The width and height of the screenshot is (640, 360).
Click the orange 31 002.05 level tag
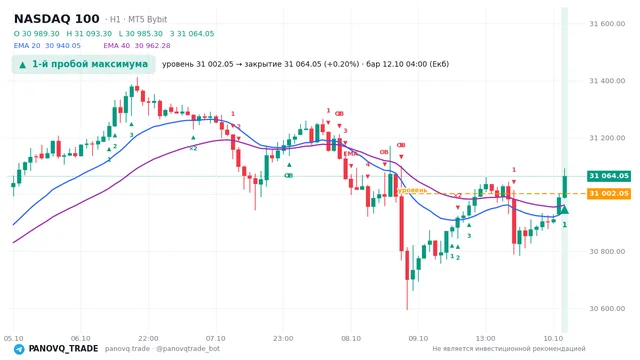coord(609,193)
